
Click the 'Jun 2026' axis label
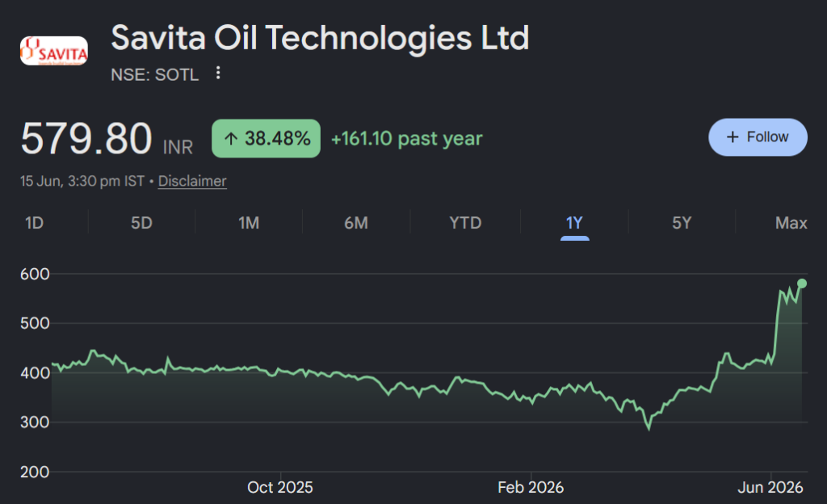tap(770, 487)
